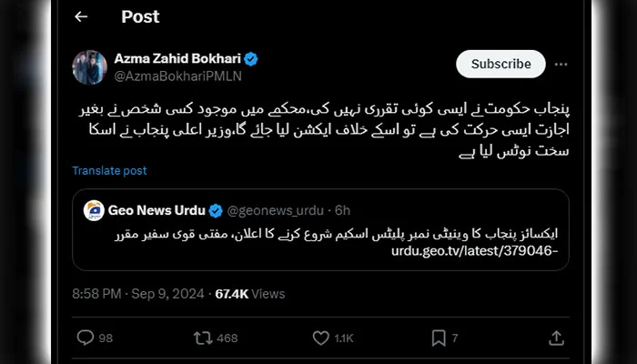Click the Translate post link
This screenshot has height=364, width=637.
pyautogui.click(x=109, y=170)
